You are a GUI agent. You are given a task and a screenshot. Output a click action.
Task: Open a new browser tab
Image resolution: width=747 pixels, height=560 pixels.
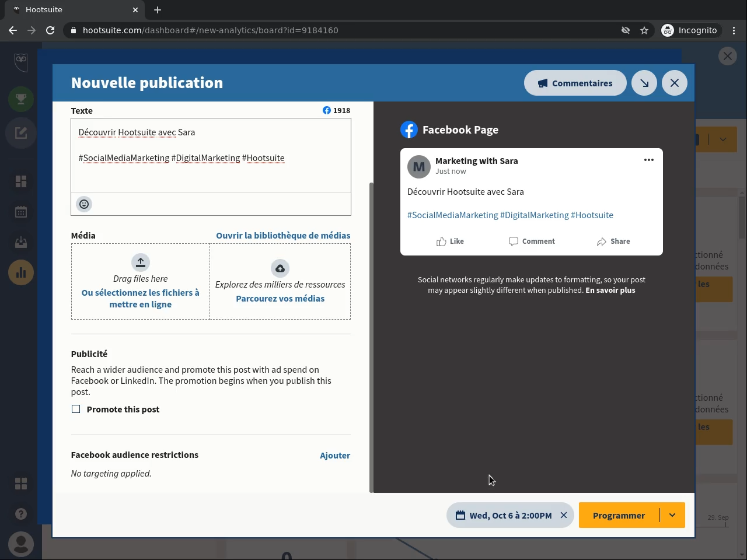click(158, 10)
